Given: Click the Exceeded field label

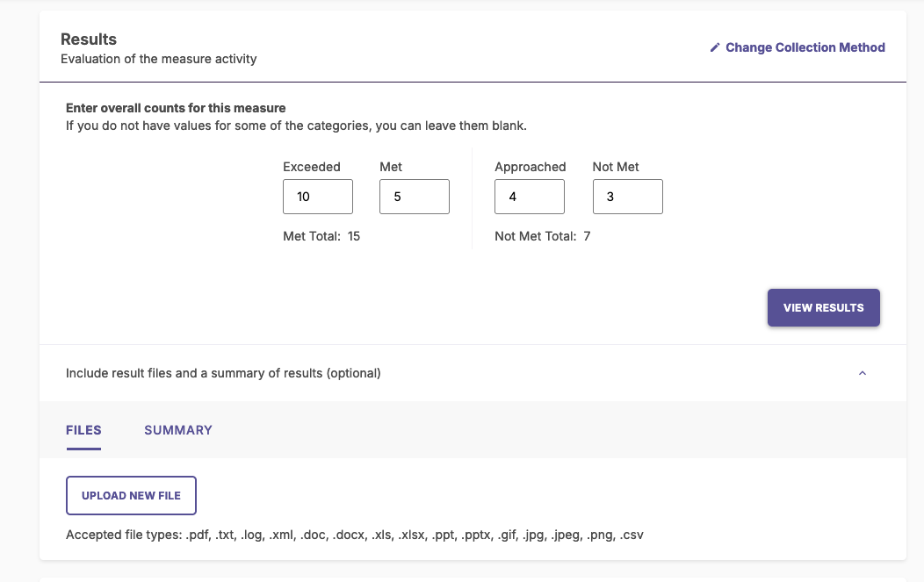Looking at the screenshot, I should [x=312, y=167].
